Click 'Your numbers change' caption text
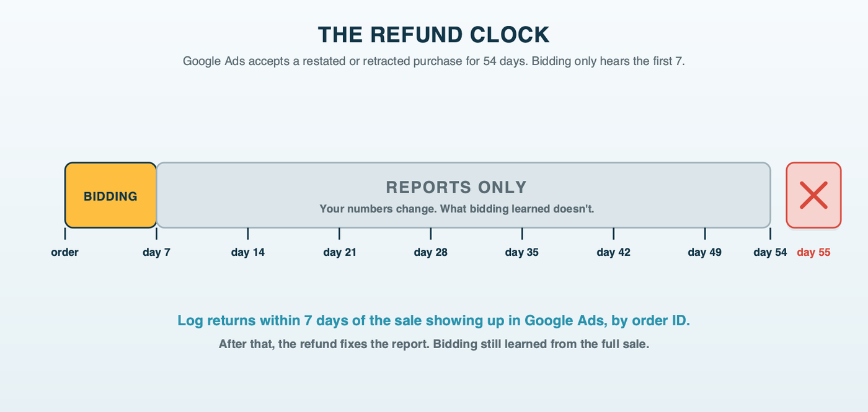The image size is (868, 412). [457, 209]
